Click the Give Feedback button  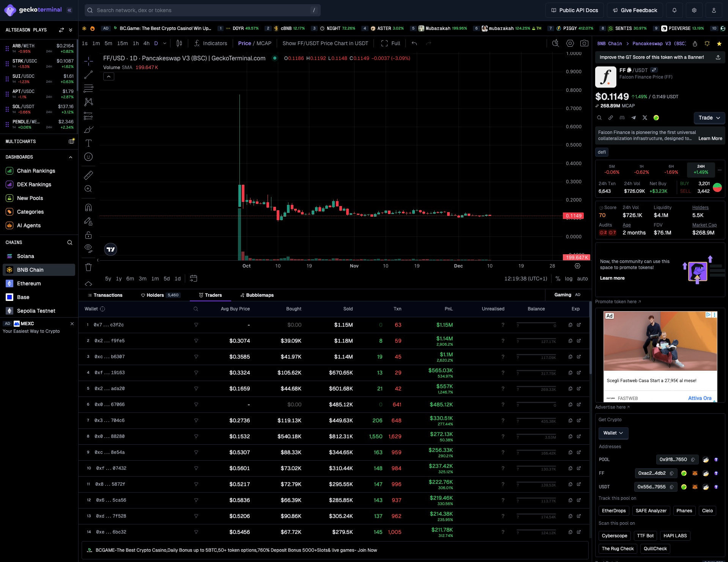pos(635,10)
